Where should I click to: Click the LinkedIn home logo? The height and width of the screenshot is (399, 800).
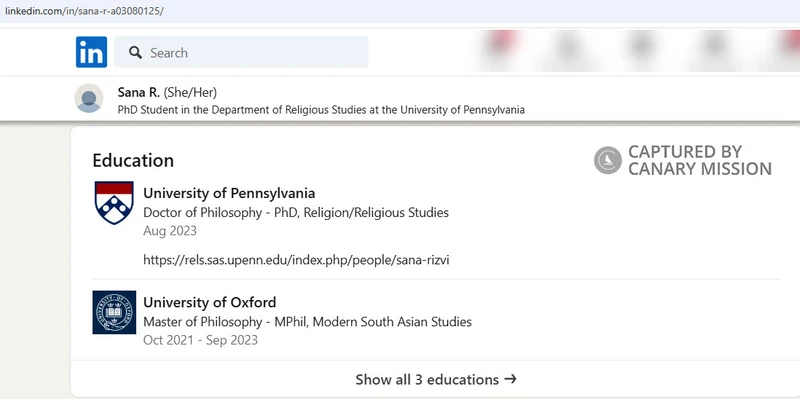point(91,52)
